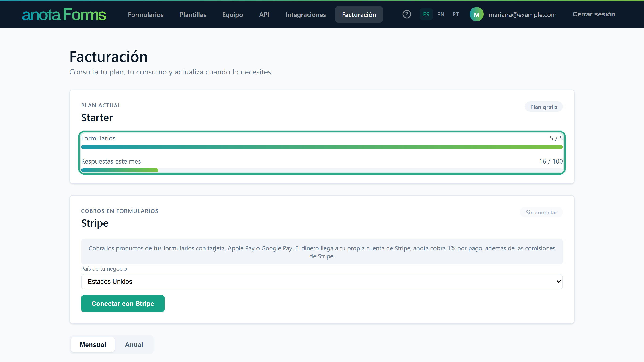Open the help question mark icon
This screenshot has height=362, width=644.
point(407,14)
